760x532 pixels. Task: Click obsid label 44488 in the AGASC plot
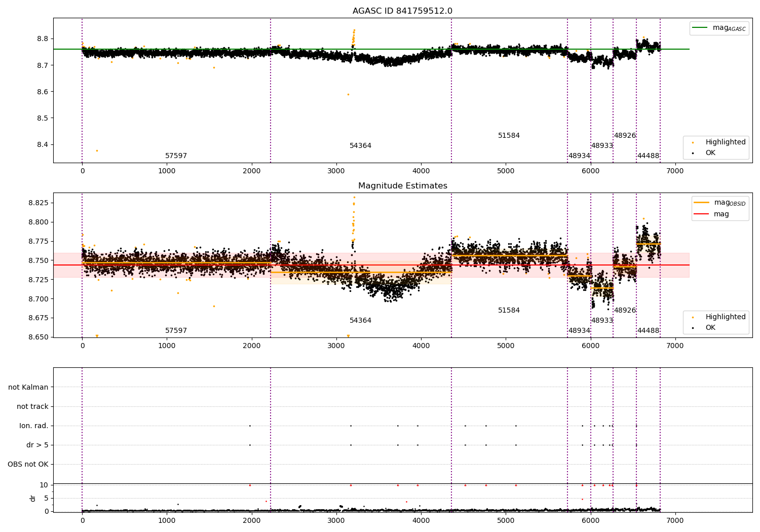pos(648,156)
